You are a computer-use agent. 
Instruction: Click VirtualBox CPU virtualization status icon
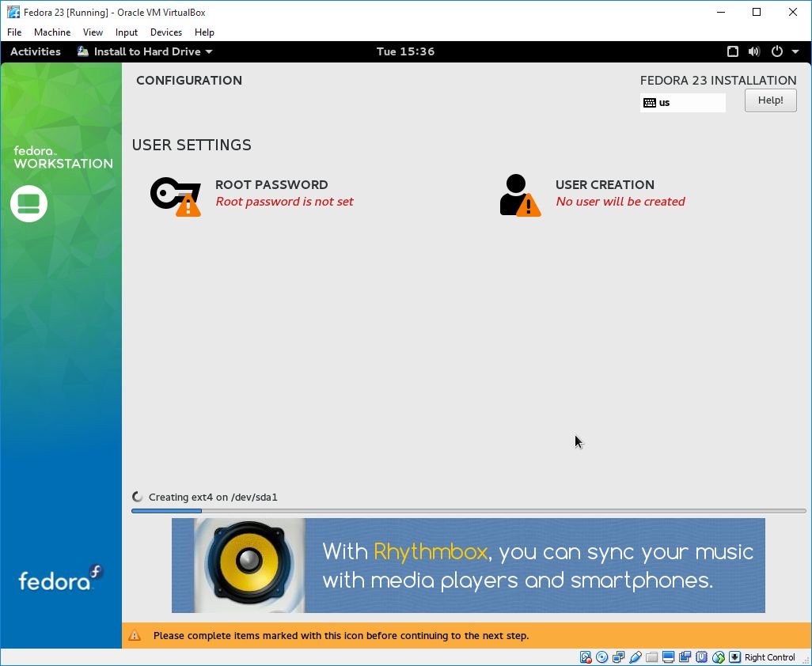tap(701, 657)
